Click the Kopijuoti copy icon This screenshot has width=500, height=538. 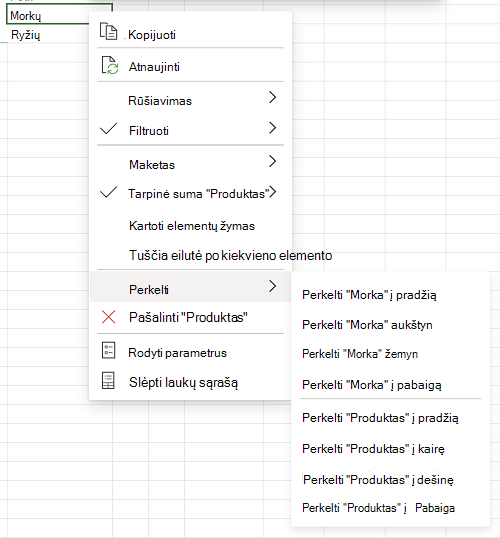tap(108, 32)
